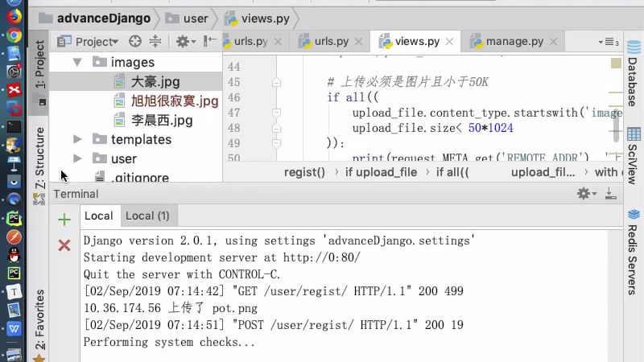Click the Collapse All icon in Project panel
This screenshot has height=362, width=644.
(x=155, y=41)
